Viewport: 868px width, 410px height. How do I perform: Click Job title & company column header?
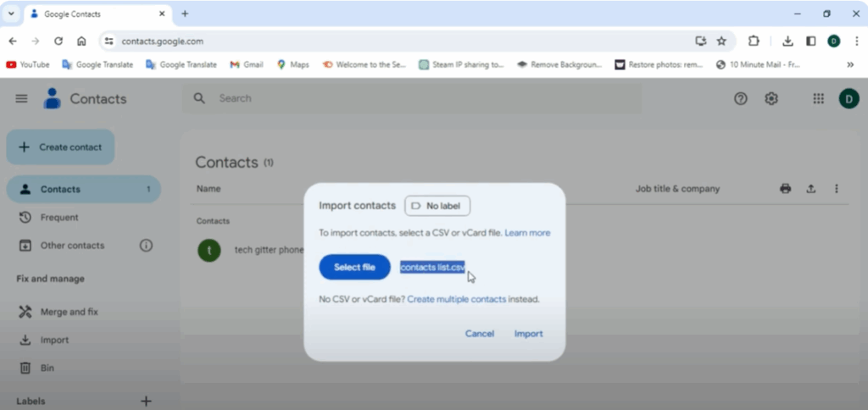click(677, 189)
